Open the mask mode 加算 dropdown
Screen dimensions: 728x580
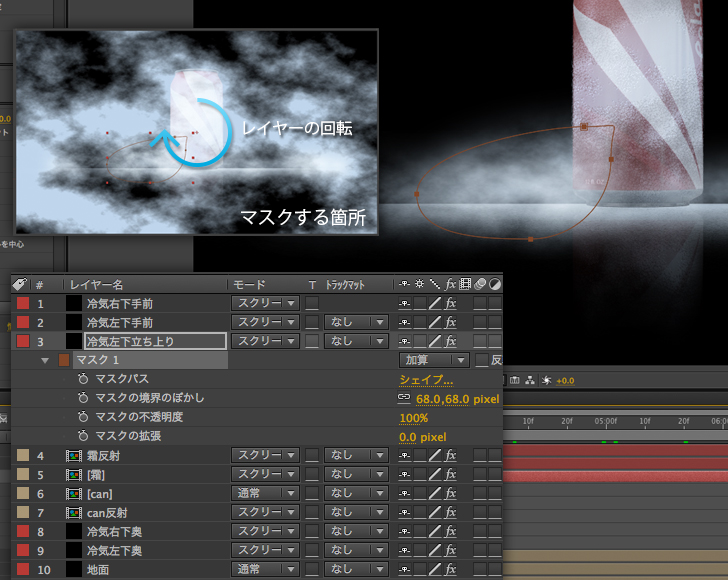[434, 360]
